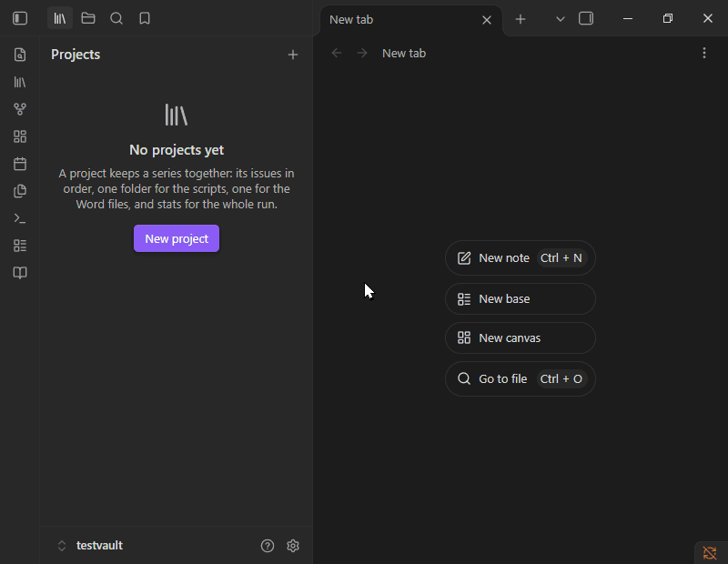Navigate back with the left arrow

[x=337, y=54]
